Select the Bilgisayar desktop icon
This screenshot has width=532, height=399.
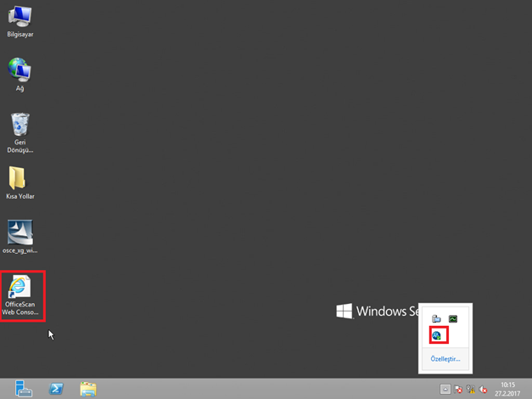[20, 21]
